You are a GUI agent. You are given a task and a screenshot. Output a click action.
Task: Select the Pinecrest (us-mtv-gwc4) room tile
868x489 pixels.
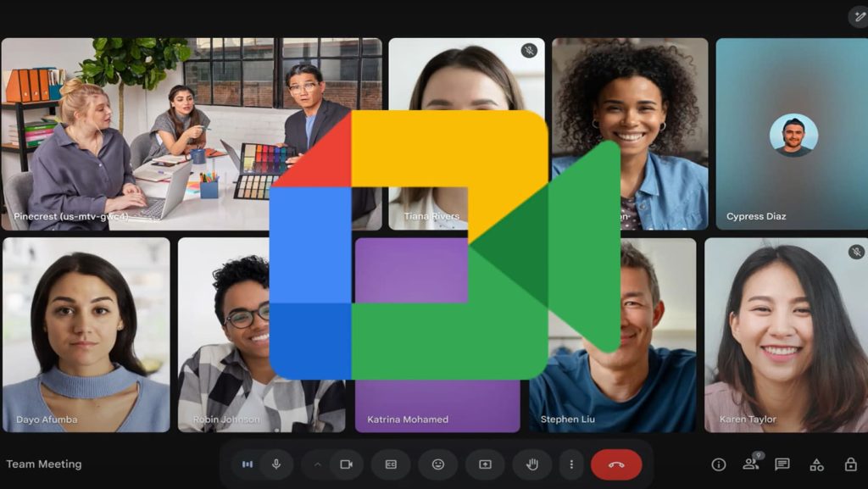pyautogui.click(x=192, y=134)
